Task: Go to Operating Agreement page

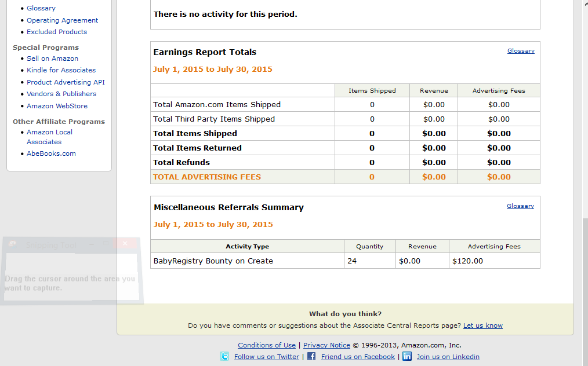Action: coord(63,20)
